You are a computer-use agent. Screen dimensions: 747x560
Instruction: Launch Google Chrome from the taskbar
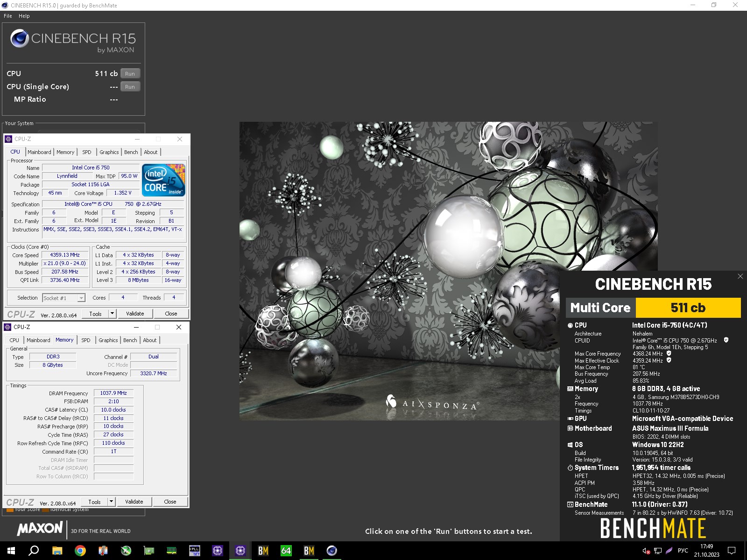pyautogui.click(x=80, y=551)
